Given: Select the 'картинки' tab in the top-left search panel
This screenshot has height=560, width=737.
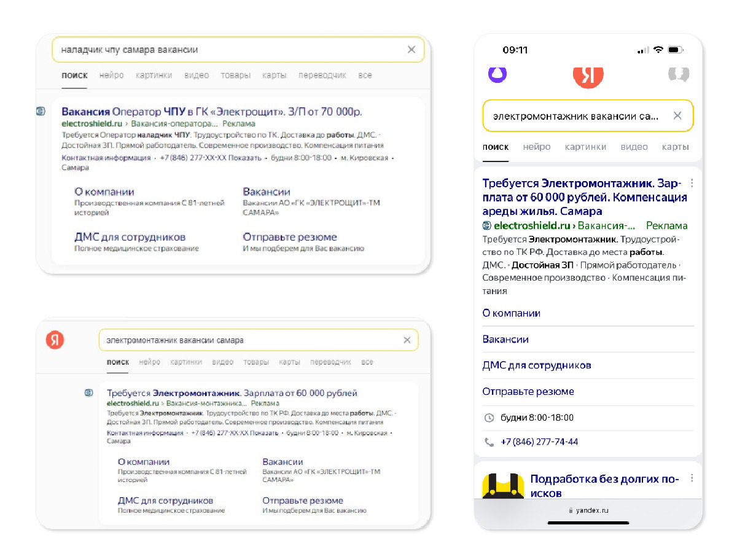Looking at the screenshot, I should tap(154, 76).
